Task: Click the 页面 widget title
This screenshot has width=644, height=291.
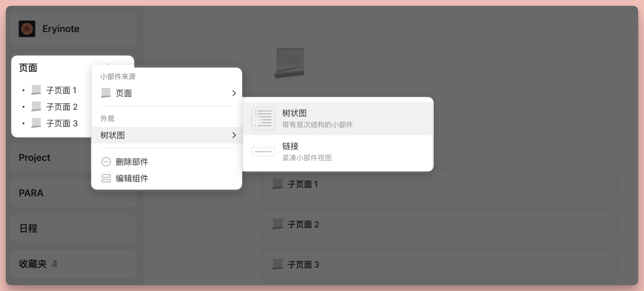Action: pyautogui.click(x=28, y=68)
